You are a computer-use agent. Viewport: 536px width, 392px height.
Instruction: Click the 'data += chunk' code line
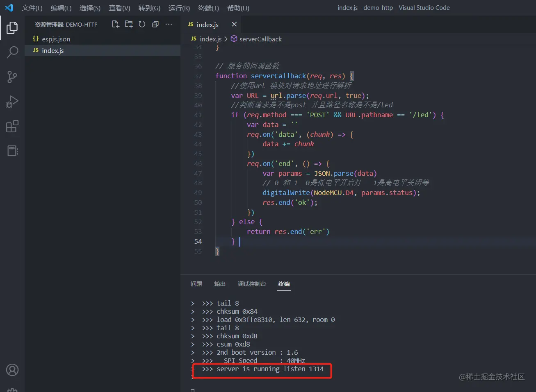(x=288, y=144)
